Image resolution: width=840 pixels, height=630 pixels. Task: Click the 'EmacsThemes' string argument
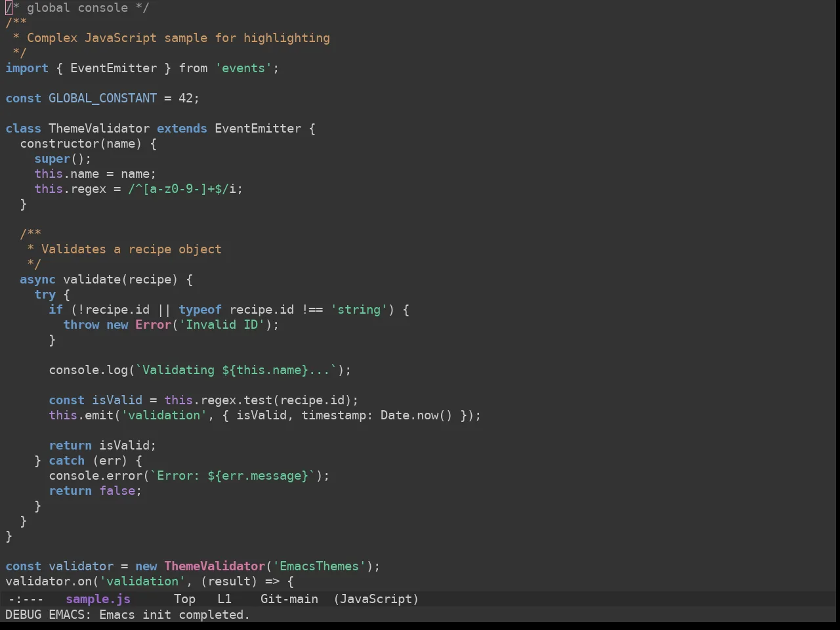[x=319, y=566]
